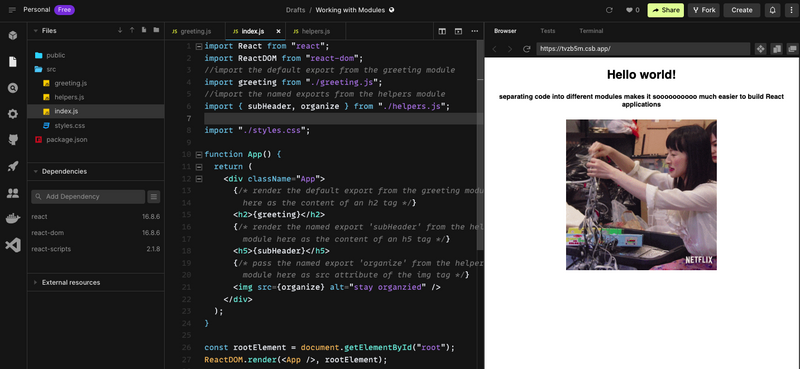Collapse the Dependencies section
Image resolution: width=800 pixels, height=369 pixels.
tap(35, 171)
